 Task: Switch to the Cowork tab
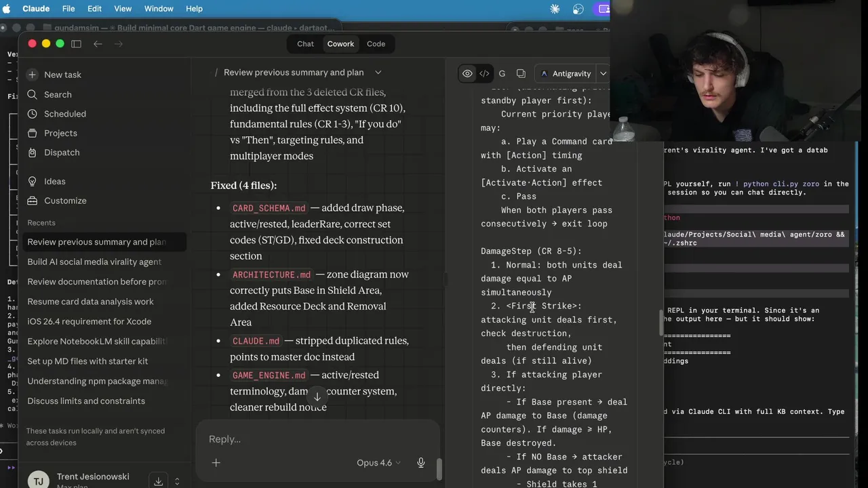[340, 43]
